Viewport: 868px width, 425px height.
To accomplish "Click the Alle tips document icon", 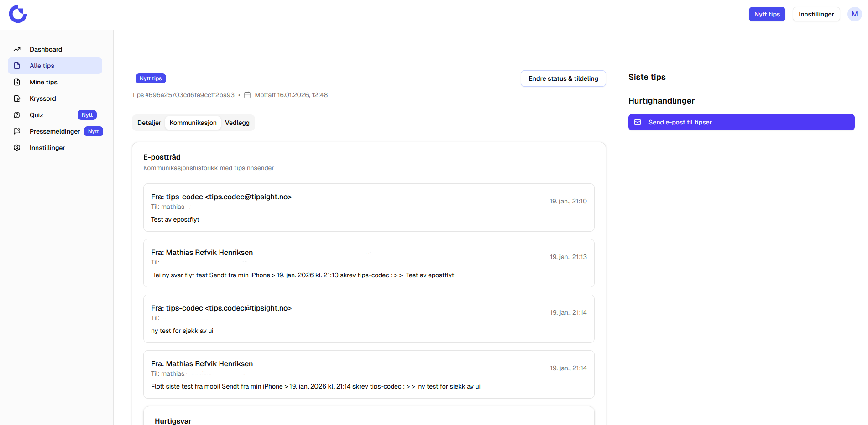I will point(17,66).
